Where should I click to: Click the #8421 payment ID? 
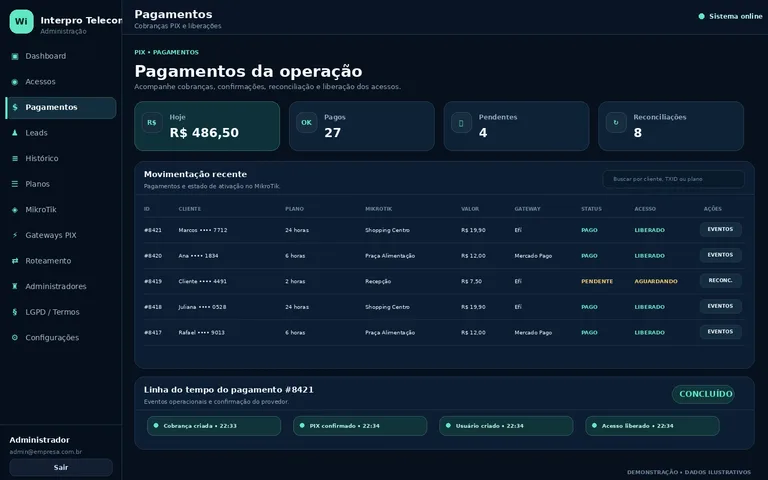tap(153, 230)
